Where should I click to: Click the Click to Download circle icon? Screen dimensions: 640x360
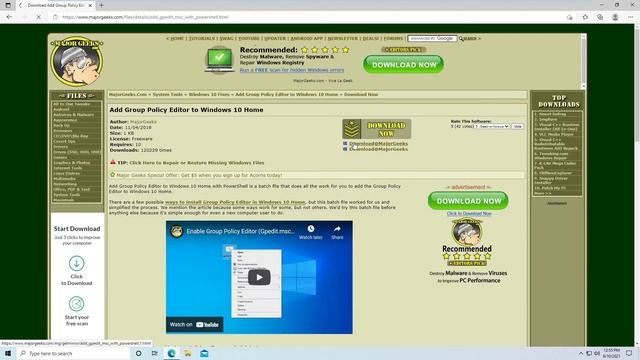pos(76,263)
